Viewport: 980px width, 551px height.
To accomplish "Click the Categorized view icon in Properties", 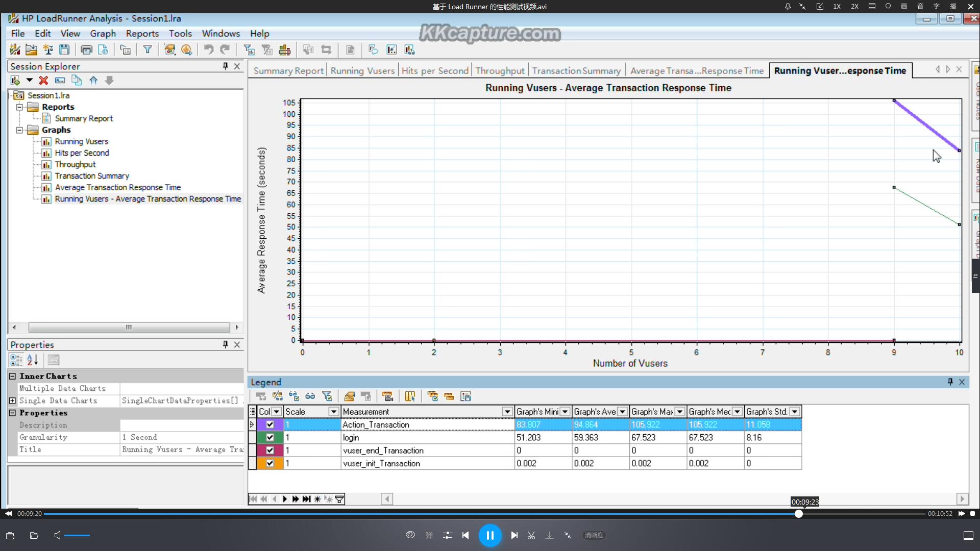I will point(16,360).
